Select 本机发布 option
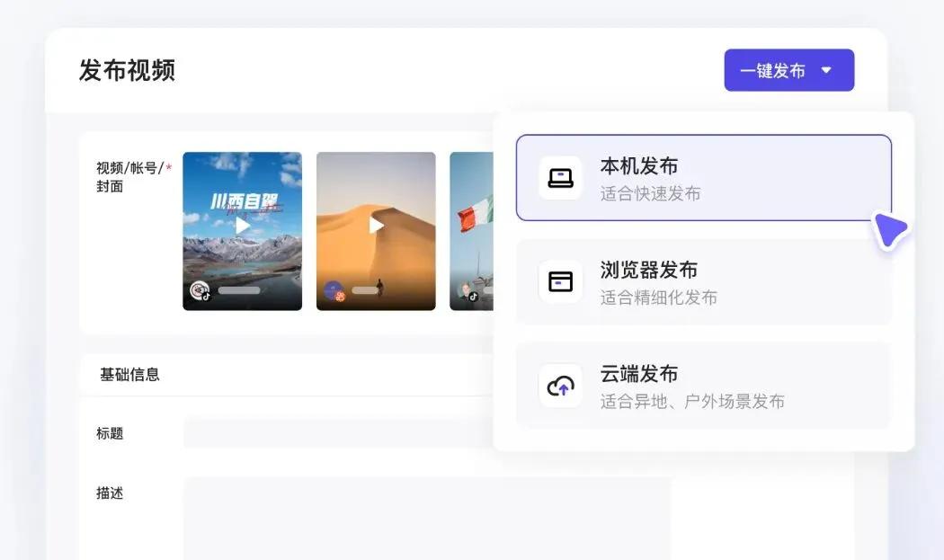 pos(703,178)
